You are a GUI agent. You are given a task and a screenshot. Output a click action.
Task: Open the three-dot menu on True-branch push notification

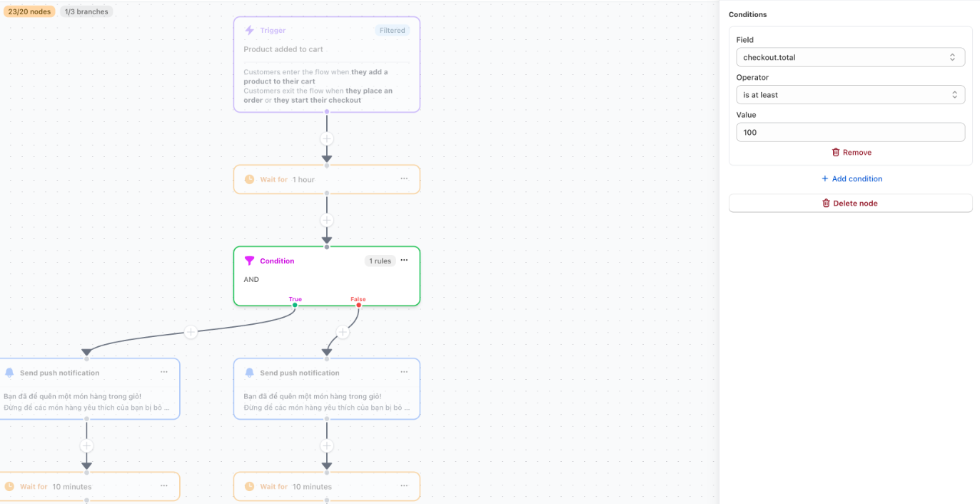(164, 372)
